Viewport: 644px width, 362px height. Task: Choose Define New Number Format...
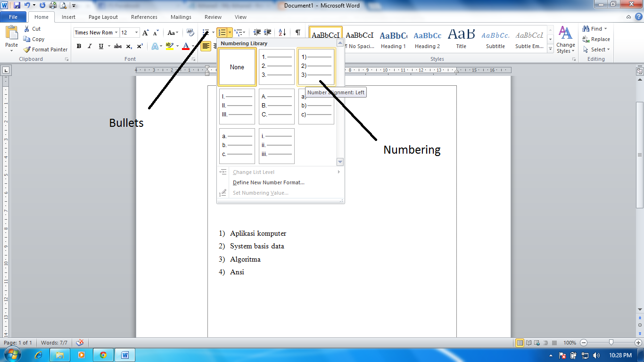coord(269,182)
